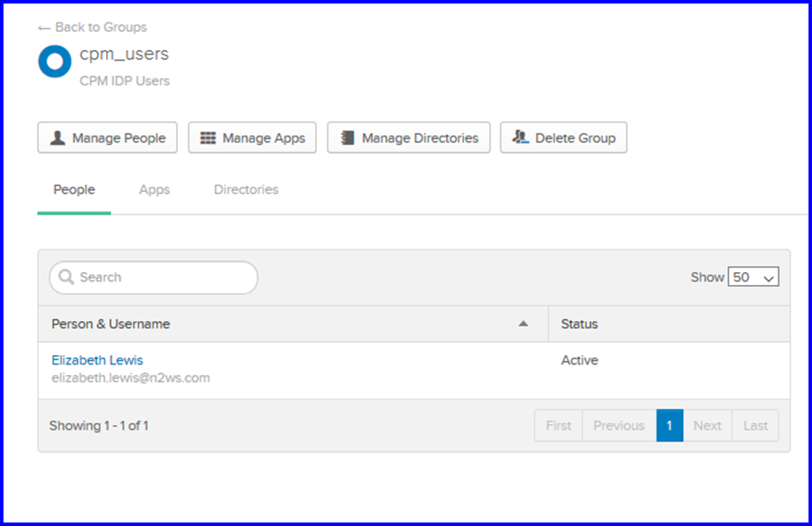
Task: Jump to the First page
Action: pos(558,426)
